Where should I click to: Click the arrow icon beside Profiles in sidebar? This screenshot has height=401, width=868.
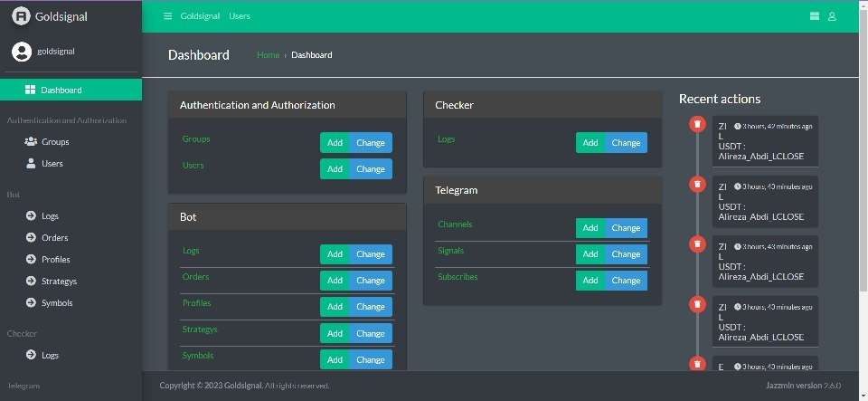31,259
